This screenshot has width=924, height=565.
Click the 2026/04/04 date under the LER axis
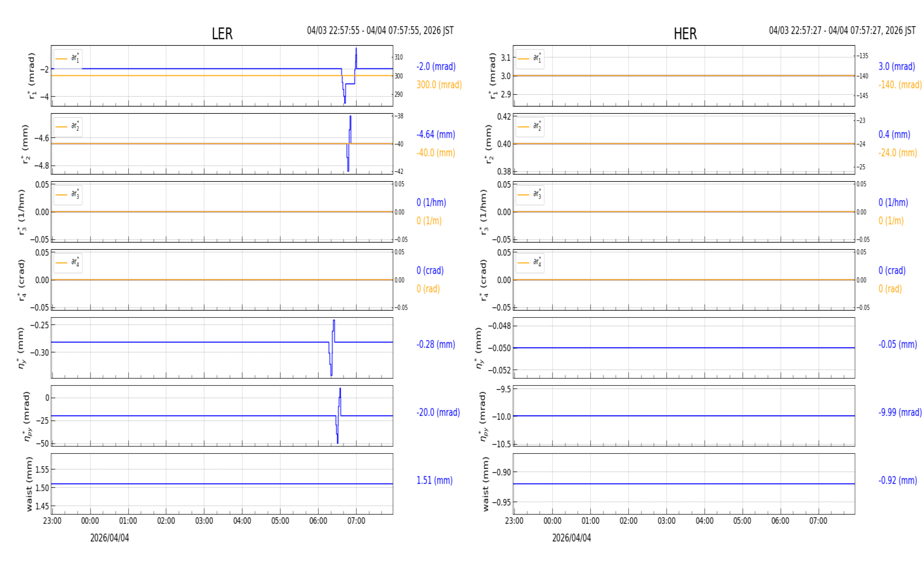point(110,538)
